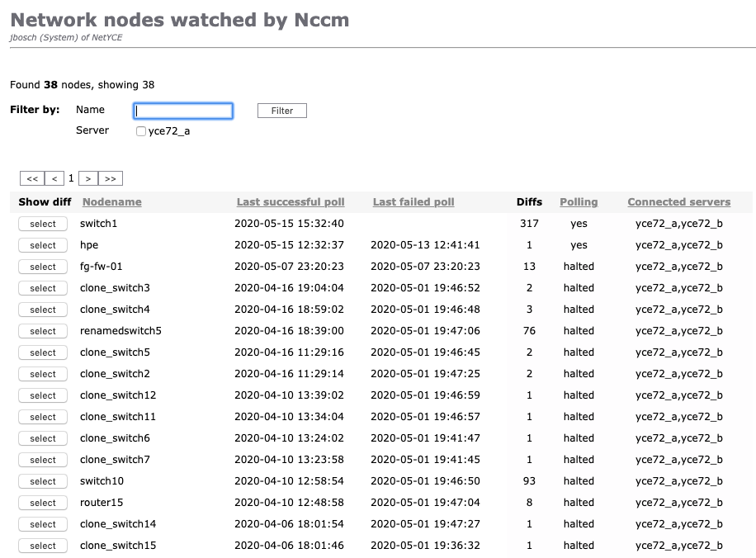Go to next page with > button
This screenshot has height=558, width=756.
coord(88,178)
